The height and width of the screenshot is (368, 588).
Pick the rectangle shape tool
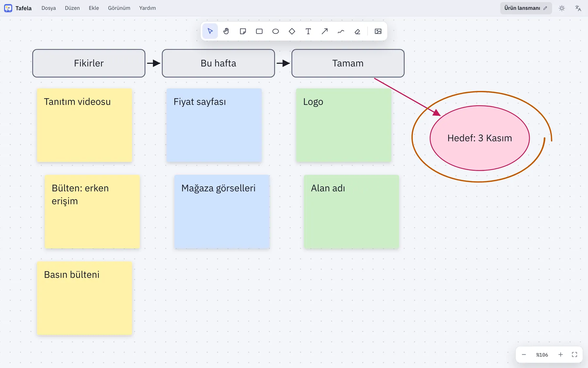(259, 31)
